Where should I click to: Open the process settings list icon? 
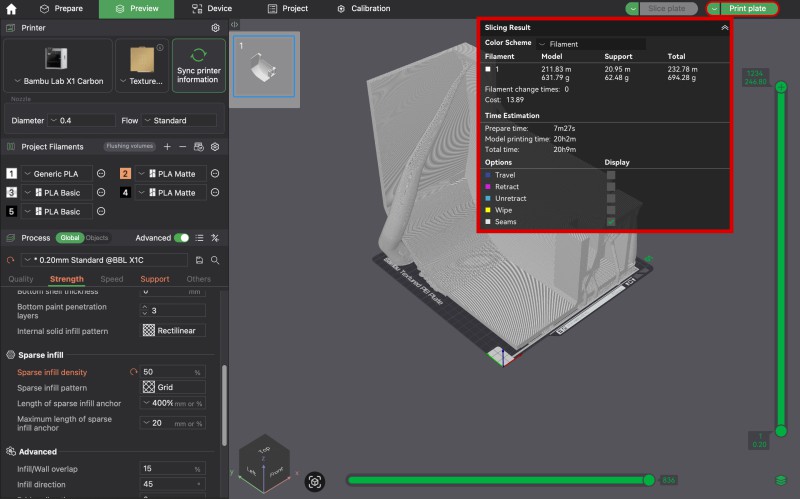point(199,238)
